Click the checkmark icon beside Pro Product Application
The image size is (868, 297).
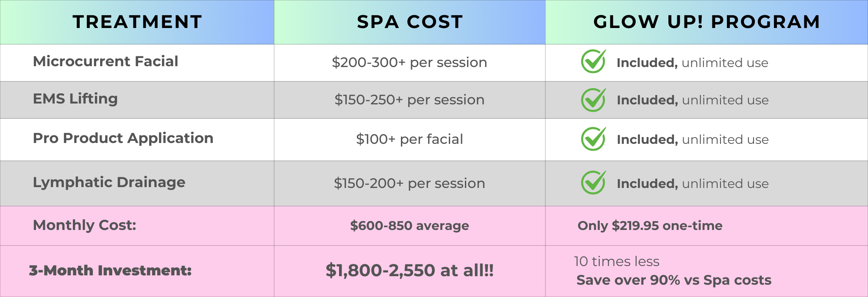[x=593, y=139]
